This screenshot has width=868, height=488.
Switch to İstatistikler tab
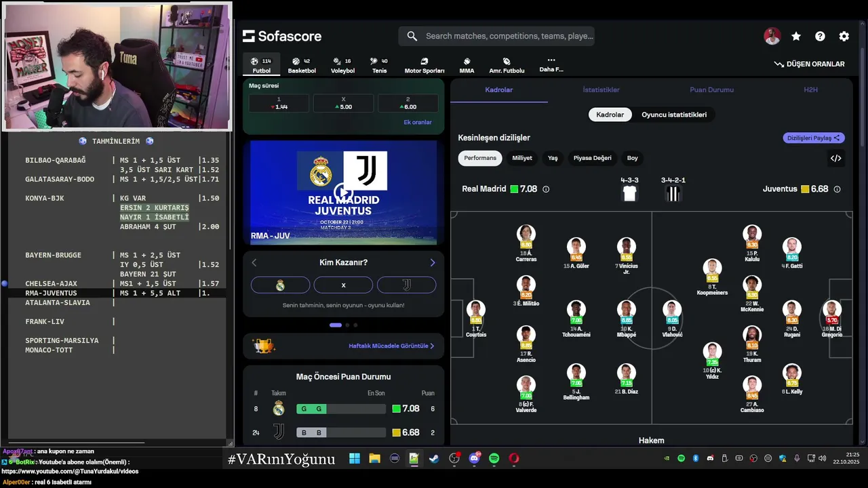601,89
